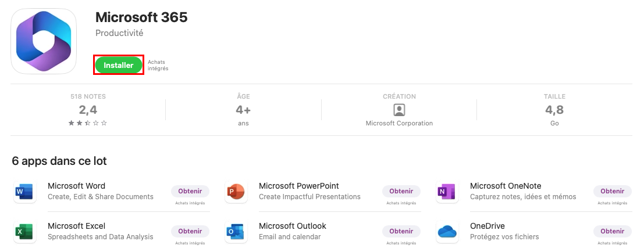The image size is (644, 252).
Task: Install the Microsoft 365 bundle
Action: tap(119, 65)
